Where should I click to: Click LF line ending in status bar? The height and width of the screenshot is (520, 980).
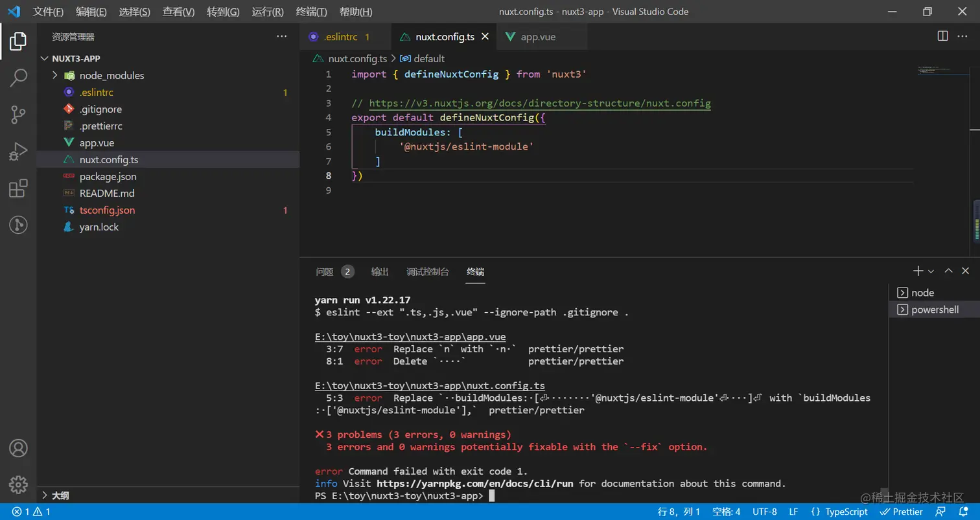[x=793, y=512]
